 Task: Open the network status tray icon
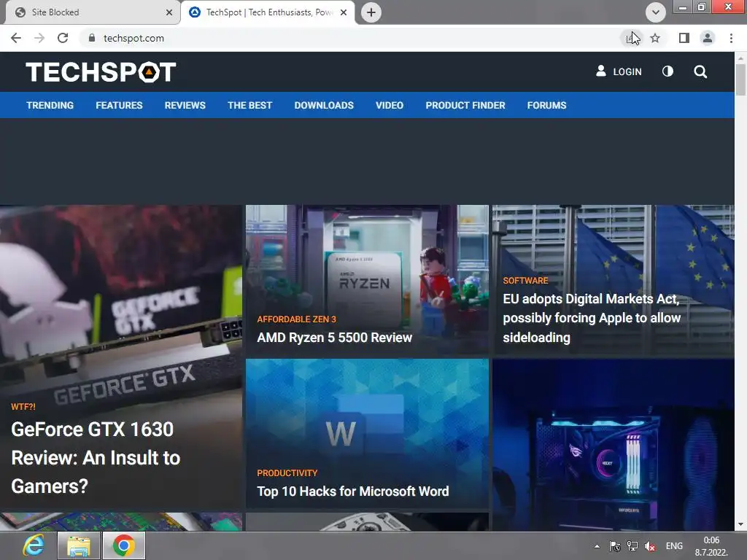(632, 546)
